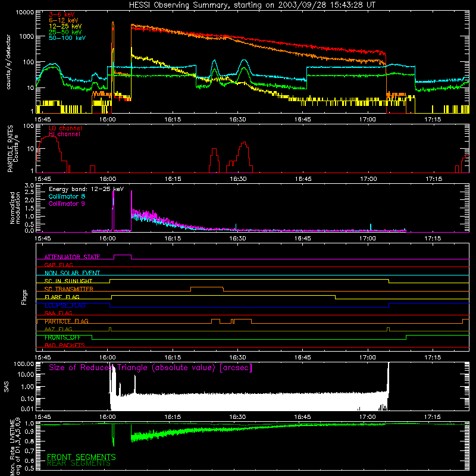Click the SAA_FLAG label
This screenshot has width=476, height=476.
coord(58,313)
